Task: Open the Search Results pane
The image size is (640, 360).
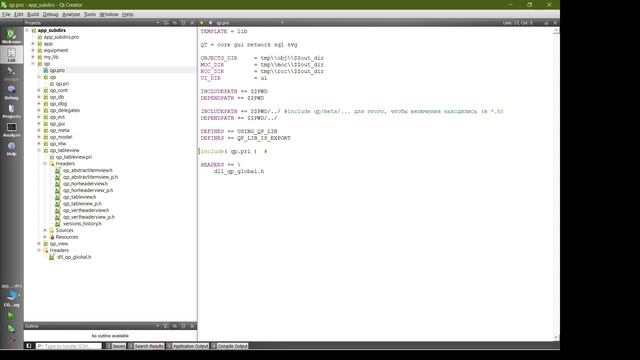Action: coord(145,346)
